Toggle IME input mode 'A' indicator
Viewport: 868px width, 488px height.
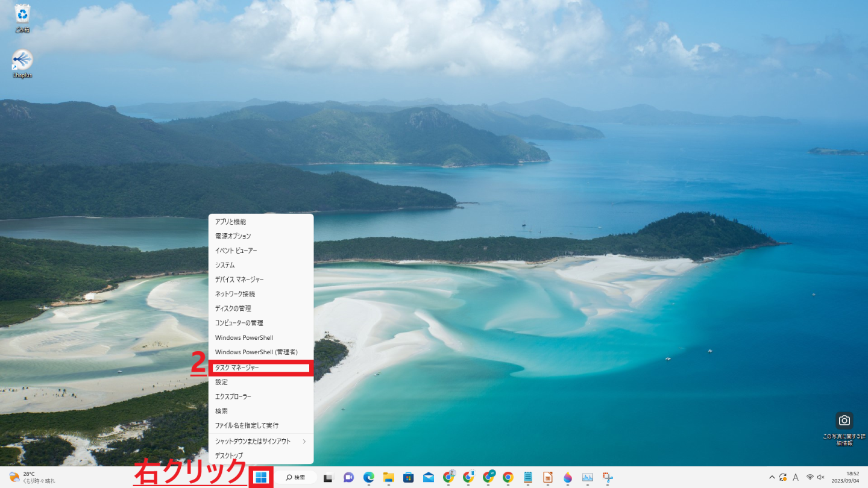click(x=796, y=477)
